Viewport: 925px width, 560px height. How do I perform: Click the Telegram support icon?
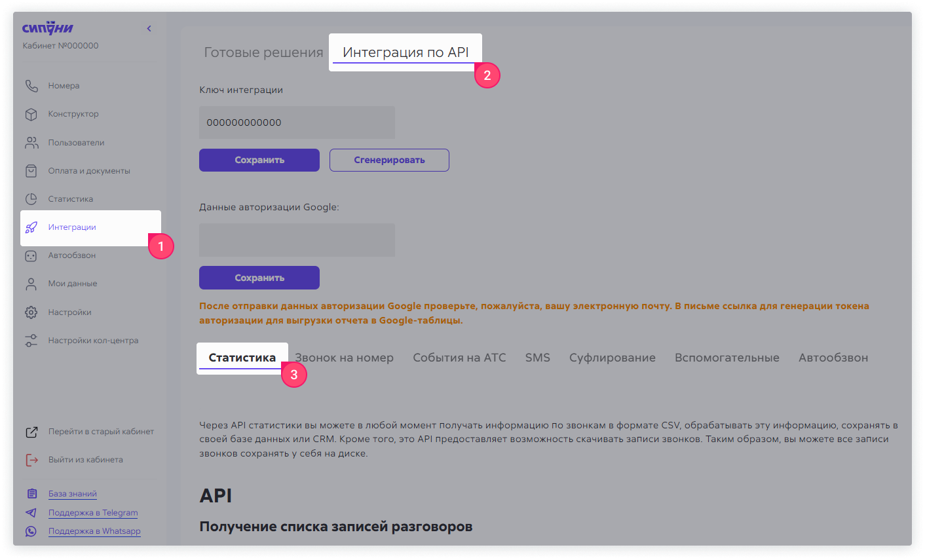30,513
